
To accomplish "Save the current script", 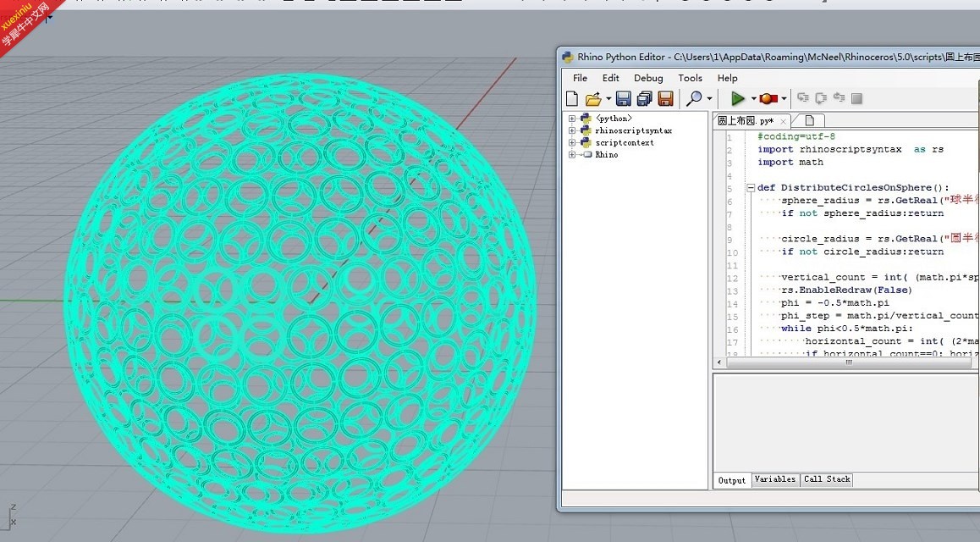I will tap(623, 98).
